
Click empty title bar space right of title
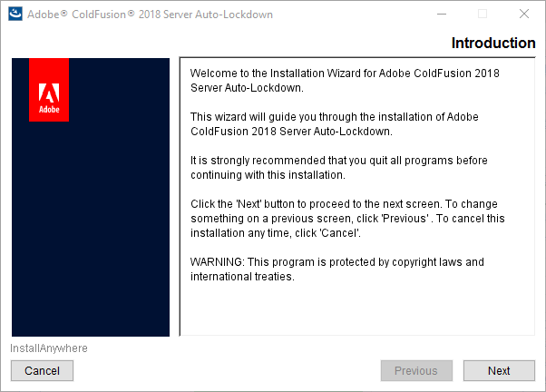point(352,14)
